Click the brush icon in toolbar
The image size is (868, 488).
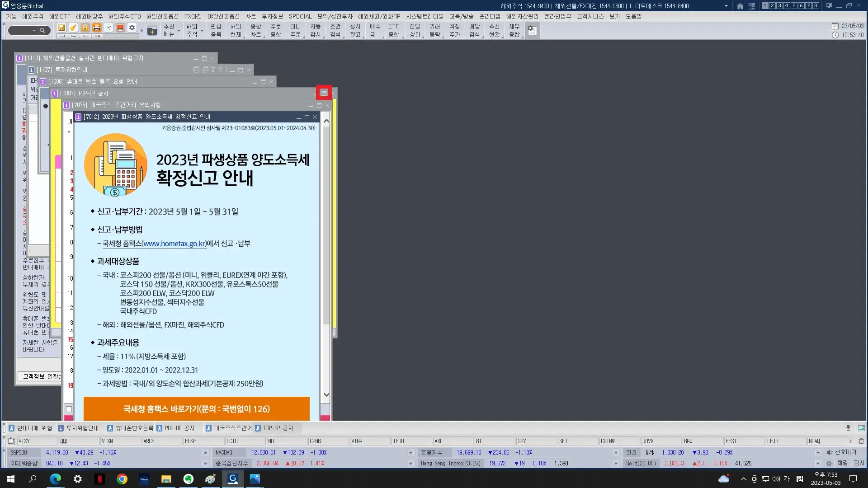[73, 28]
